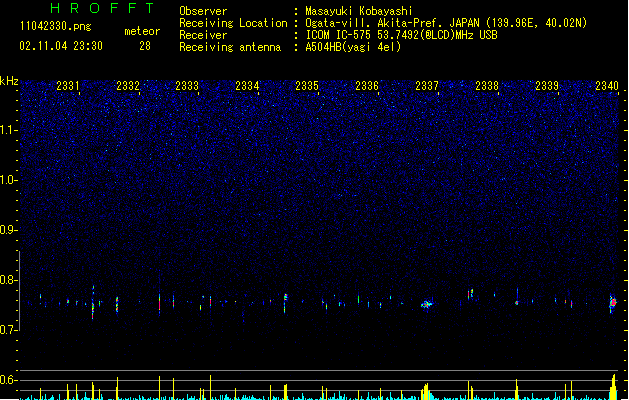Screen dimensions: 629x400
Task: Click the A504HB(yagi 4el) antenna text
Action: [353, 47]
